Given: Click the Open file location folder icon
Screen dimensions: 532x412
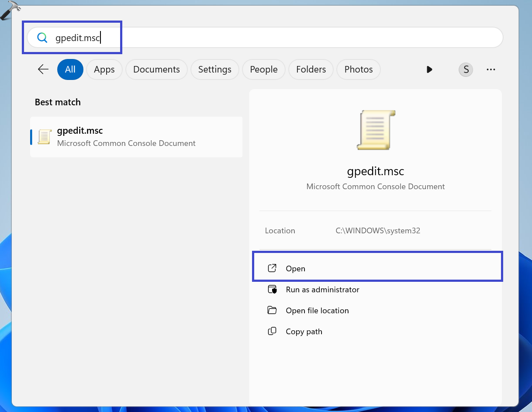Looking at the screenshot, I should click(x=272, y=310).
